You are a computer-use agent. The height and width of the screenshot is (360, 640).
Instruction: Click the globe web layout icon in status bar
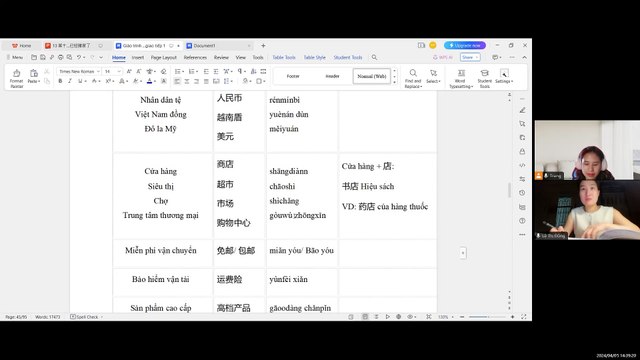click(x=398, y=317)
